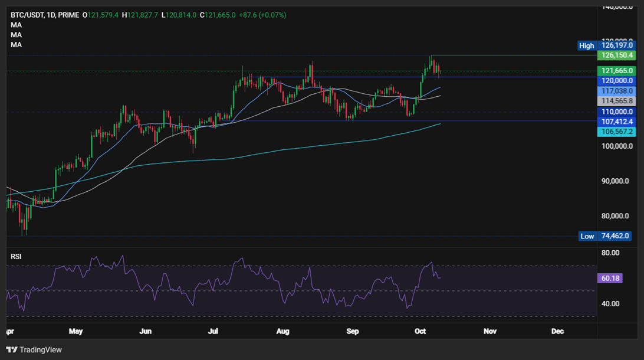Select the RSI indicator label
Viewport: 644px width, 360px height.
(17, 257)
